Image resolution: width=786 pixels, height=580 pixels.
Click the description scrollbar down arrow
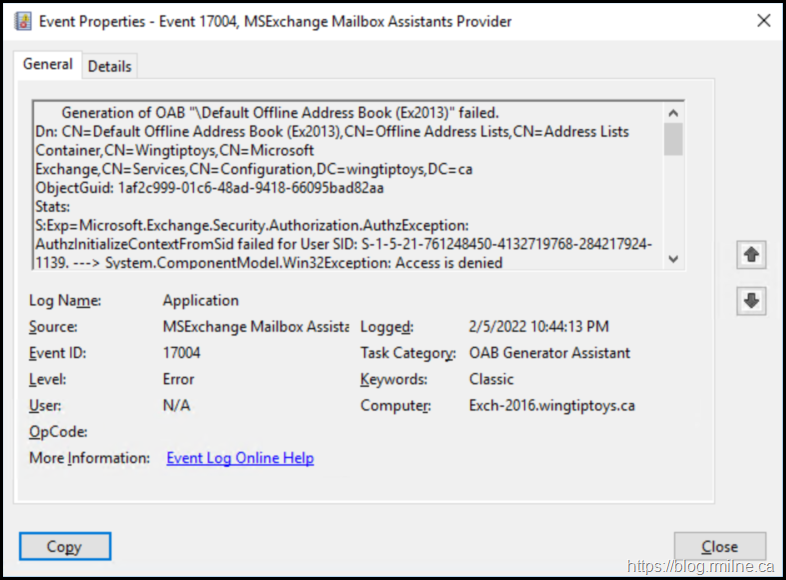[x=673, y=259]
